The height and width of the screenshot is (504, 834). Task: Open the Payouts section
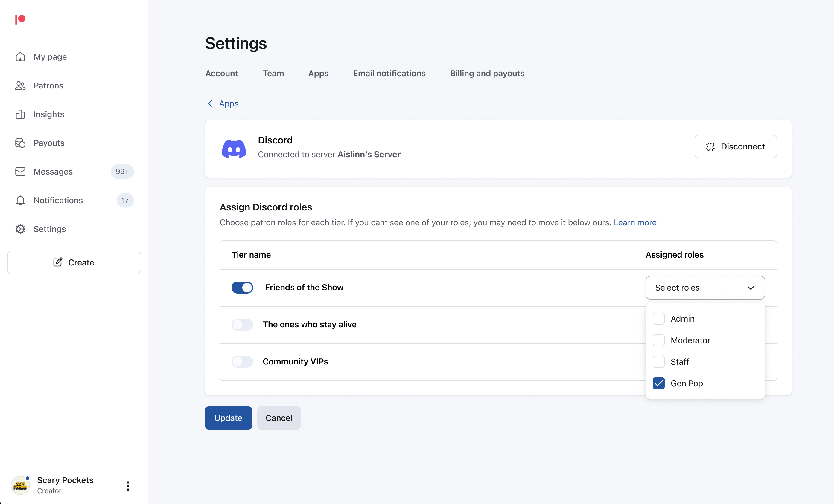point(49,143)
